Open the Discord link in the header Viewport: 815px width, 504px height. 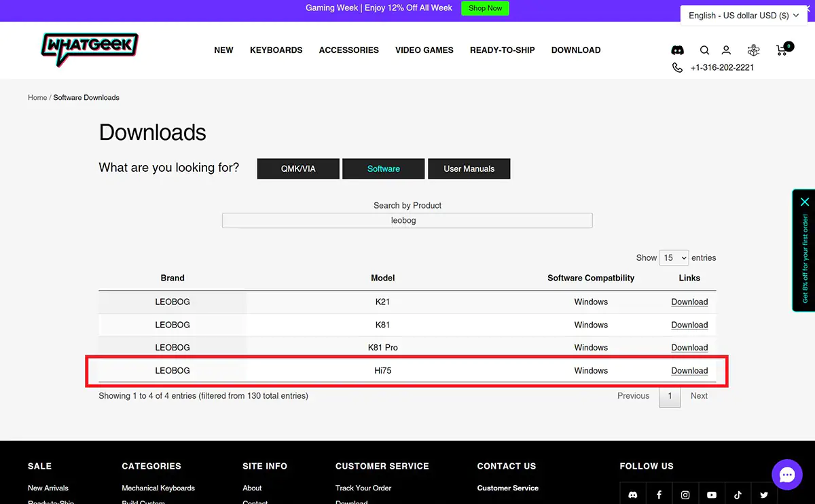click(677, 50)
